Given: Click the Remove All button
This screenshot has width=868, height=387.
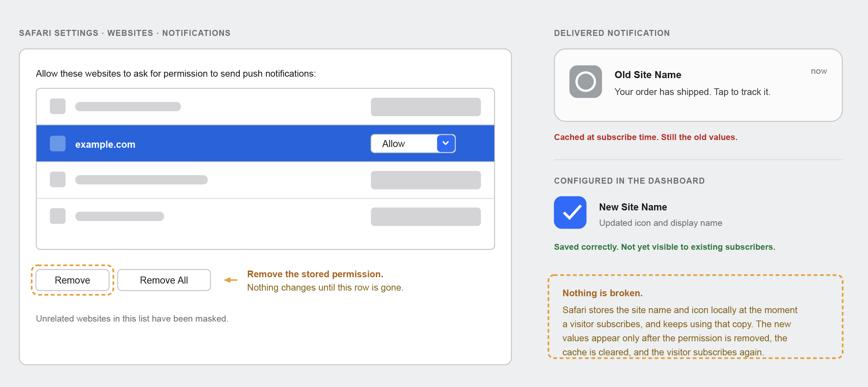Looking at the screenshot, I should (164, 280).
